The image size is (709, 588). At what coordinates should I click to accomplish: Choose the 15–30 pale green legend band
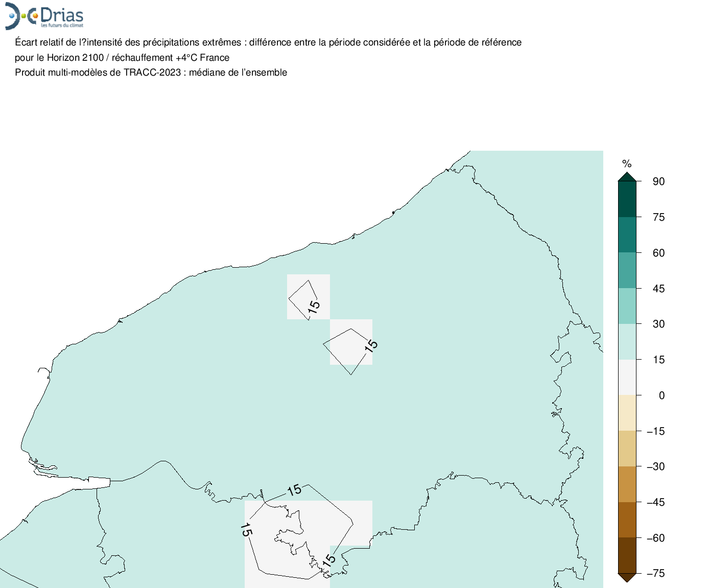tap(627, 342)
